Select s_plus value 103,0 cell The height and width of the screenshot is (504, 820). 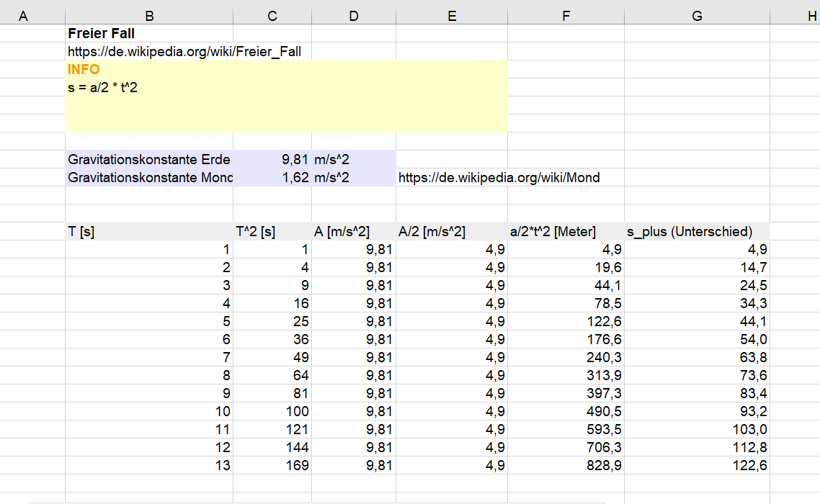point(697,429)
